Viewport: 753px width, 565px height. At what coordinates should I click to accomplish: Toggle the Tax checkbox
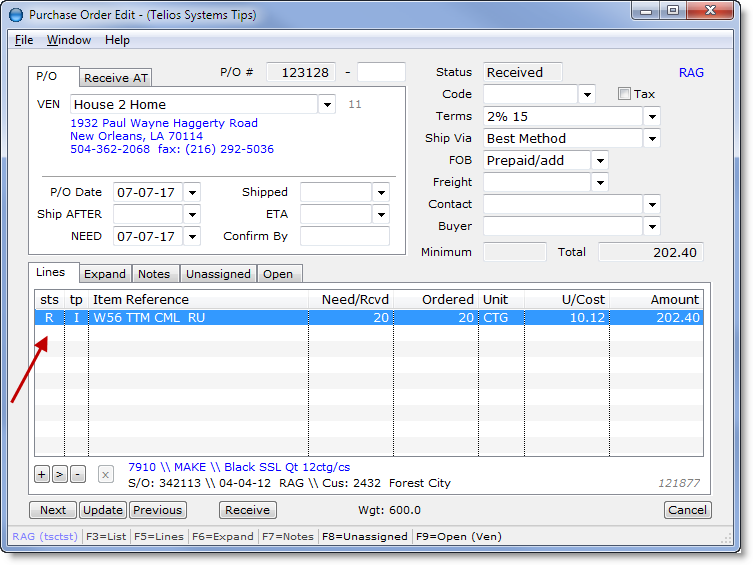624,94
